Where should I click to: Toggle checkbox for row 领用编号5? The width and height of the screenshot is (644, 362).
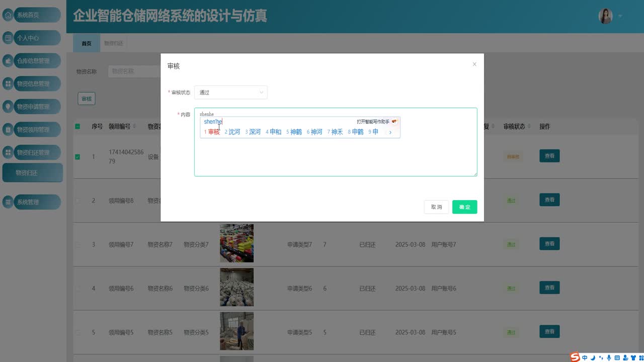point(77,332)
